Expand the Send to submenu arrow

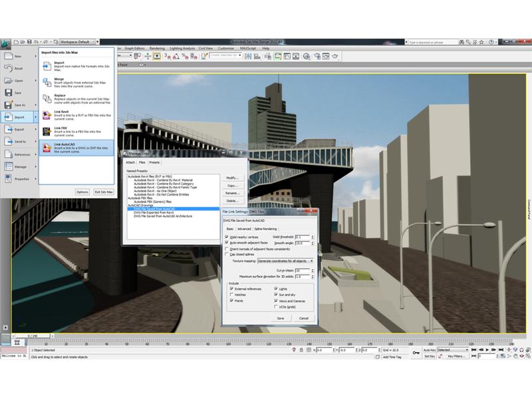35,142
